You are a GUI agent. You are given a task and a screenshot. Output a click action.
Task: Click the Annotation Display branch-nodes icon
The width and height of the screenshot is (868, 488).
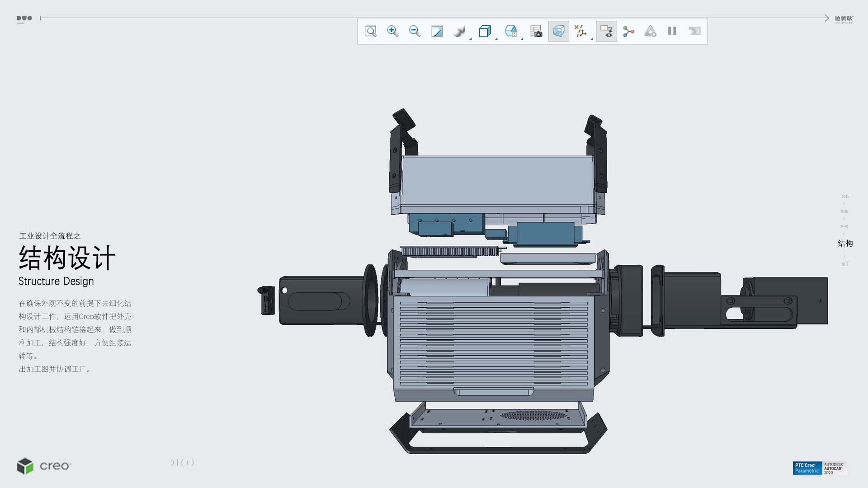[x=628, y=31]
